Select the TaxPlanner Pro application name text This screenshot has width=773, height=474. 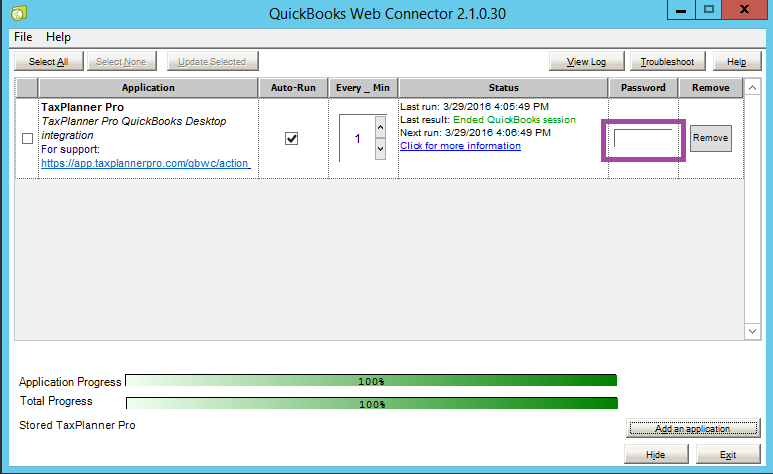click(x=82, y=107)
